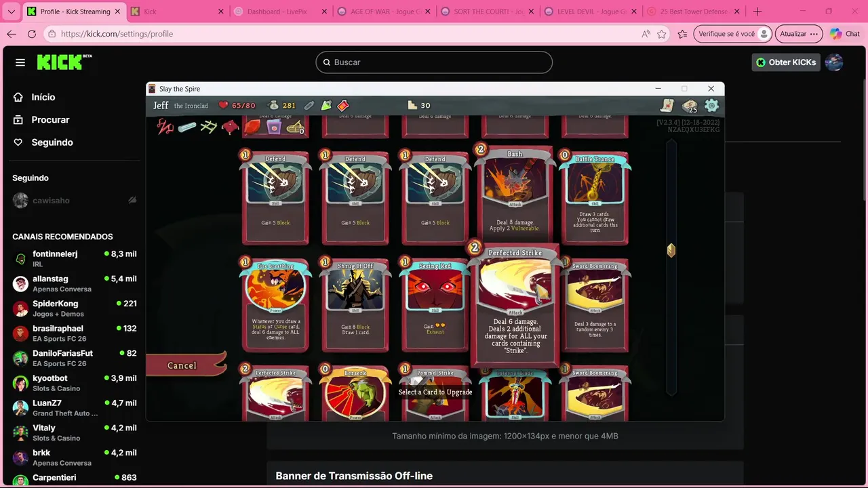868x488 pixels.
Task: Click the browser address bar URL
Action: 117,34
